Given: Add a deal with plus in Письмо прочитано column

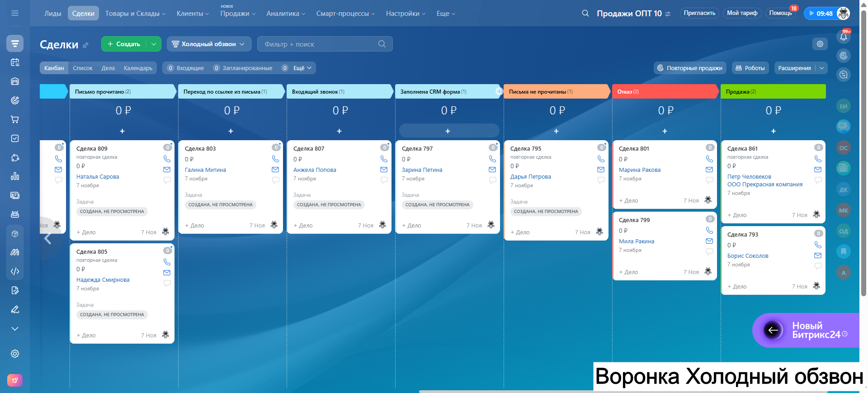Looking at the screenshot, I should coord(122,131).
